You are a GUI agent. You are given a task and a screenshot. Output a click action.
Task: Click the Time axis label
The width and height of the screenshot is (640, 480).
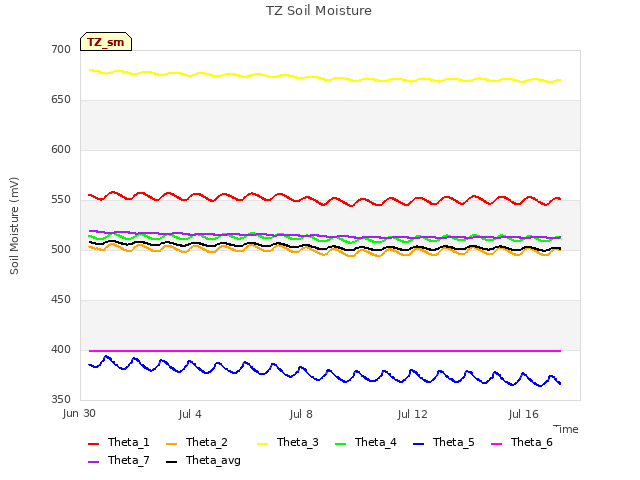point(566,429)
